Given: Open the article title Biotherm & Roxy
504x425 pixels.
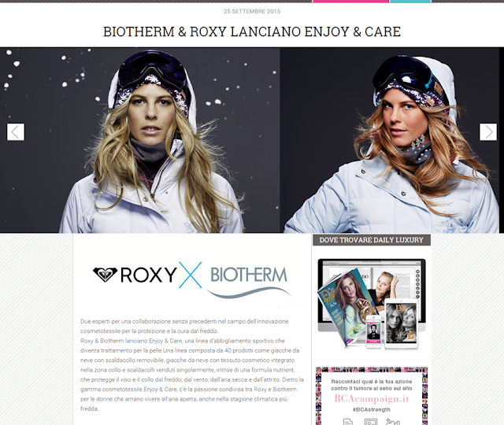Looking at the screenshot, I should pyautogui.click(x=252, y=31).
